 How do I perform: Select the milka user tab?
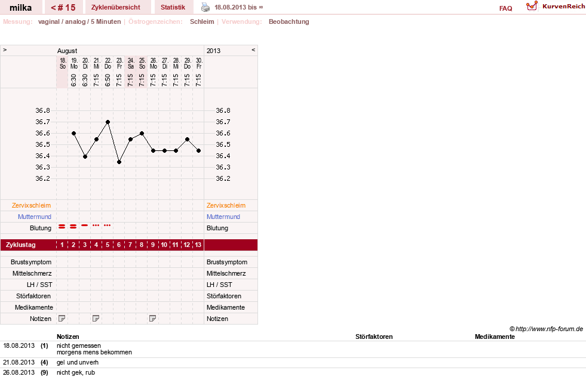pyautogui.click(x=20, y=8)
